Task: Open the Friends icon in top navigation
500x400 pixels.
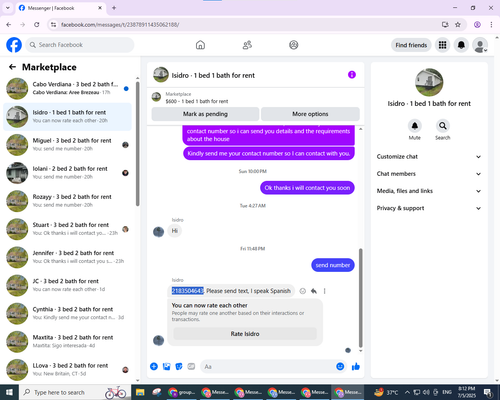Action: click(247, 45)
